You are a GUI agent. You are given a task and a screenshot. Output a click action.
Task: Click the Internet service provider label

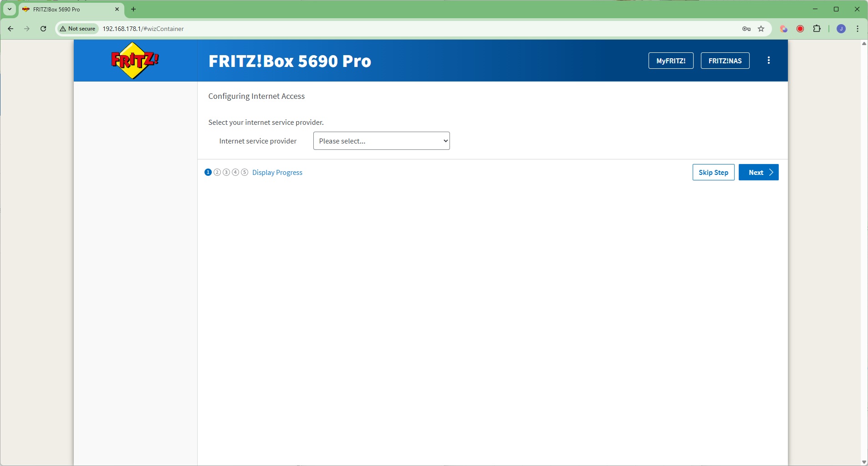click(258, 141)
